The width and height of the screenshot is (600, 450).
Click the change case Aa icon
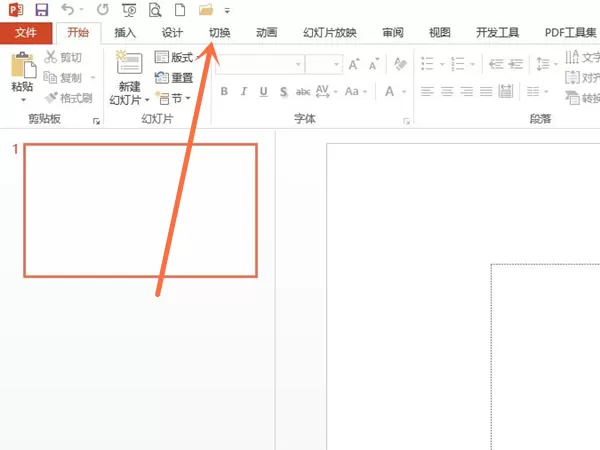click(352, 91)
